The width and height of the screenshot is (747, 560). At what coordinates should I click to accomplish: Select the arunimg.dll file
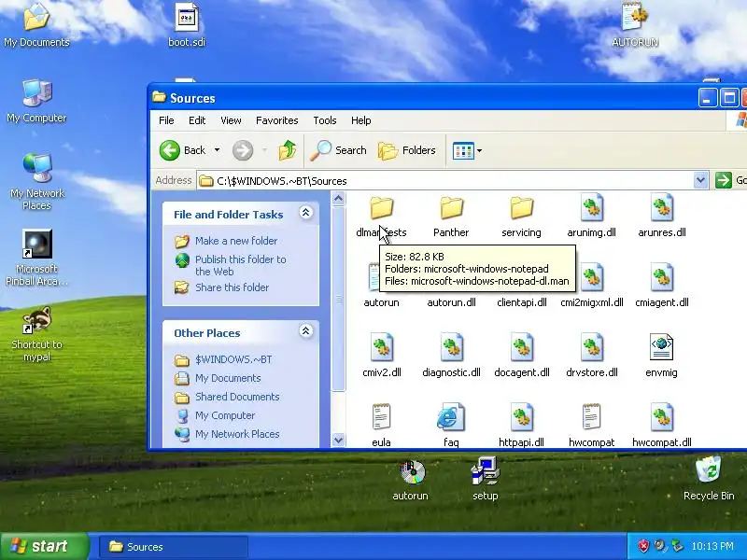point(591,217)
